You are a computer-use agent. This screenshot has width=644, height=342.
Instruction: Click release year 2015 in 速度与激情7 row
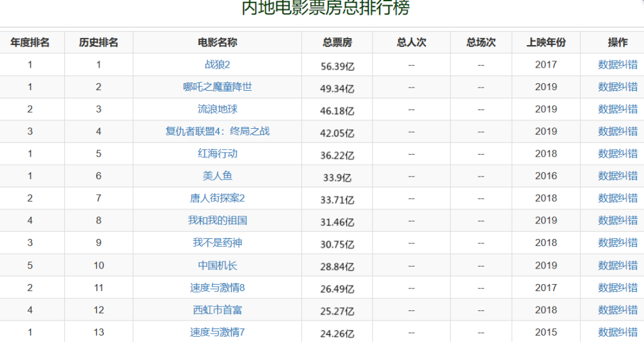coord(546,332)
